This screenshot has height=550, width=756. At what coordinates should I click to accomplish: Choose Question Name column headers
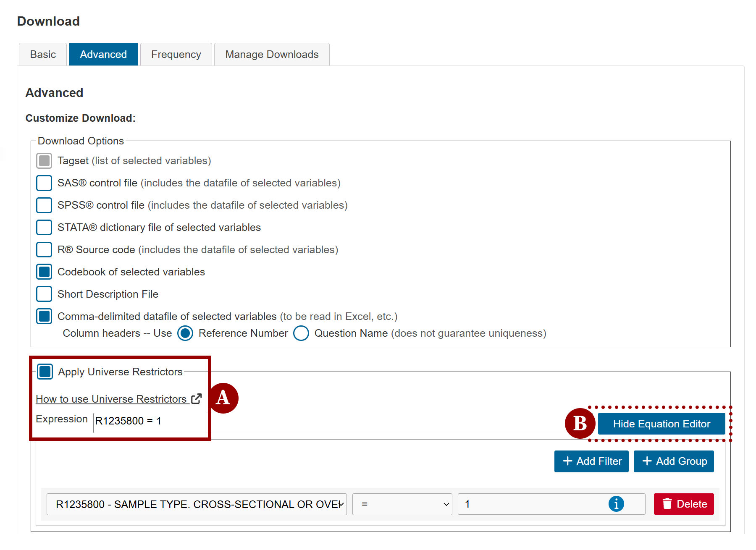[x=301, y=333]
